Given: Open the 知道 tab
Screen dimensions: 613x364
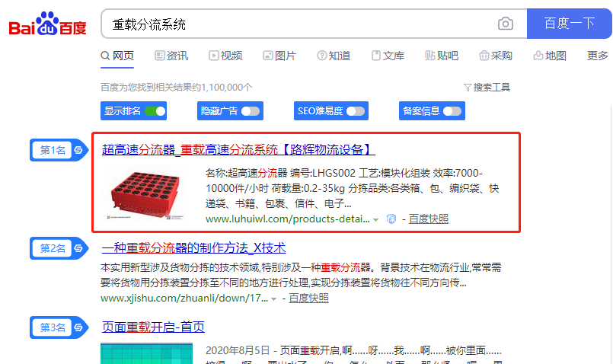Looking at the screenshot, I should pyautogui.click(x=334, y=56).
